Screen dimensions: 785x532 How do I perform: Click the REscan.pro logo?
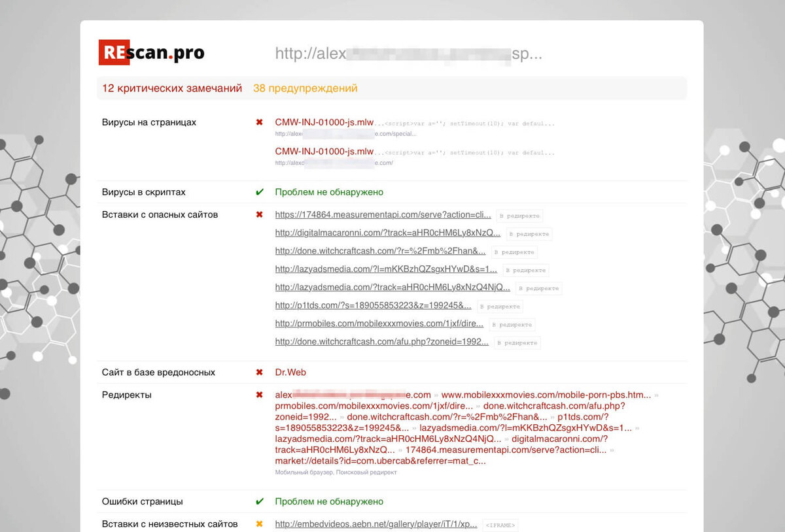tap(152, 52)
